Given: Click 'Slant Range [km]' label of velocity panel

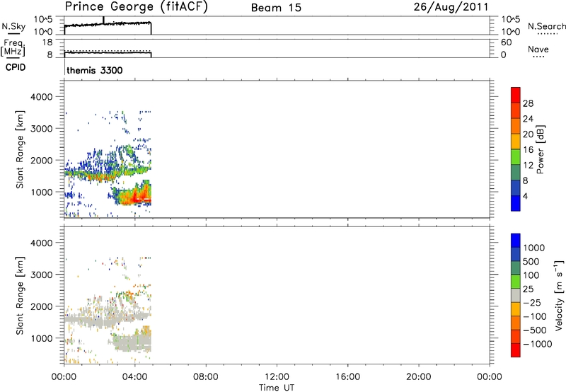Looking at the screenshot, I should pos(20,295).
